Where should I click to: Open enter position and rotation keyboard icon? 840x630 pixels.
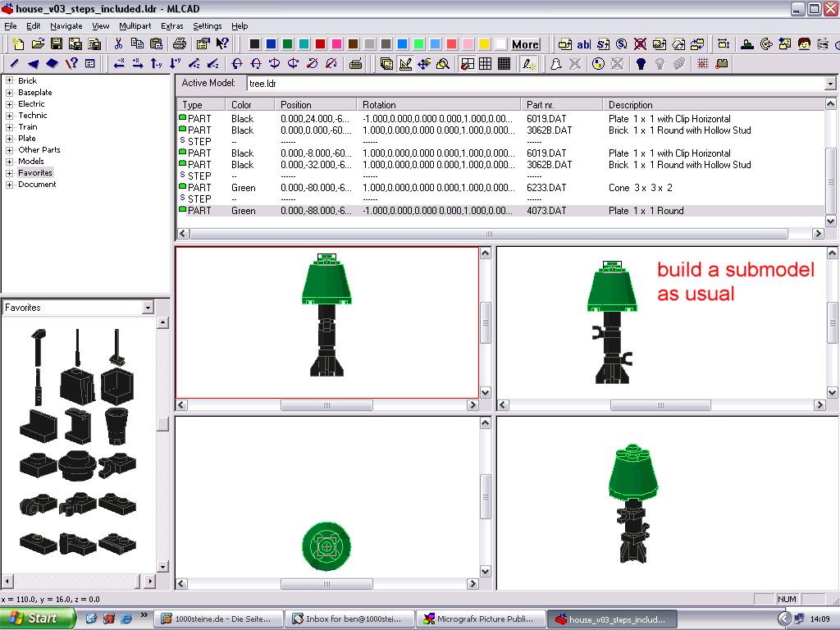tap(354, 64)
